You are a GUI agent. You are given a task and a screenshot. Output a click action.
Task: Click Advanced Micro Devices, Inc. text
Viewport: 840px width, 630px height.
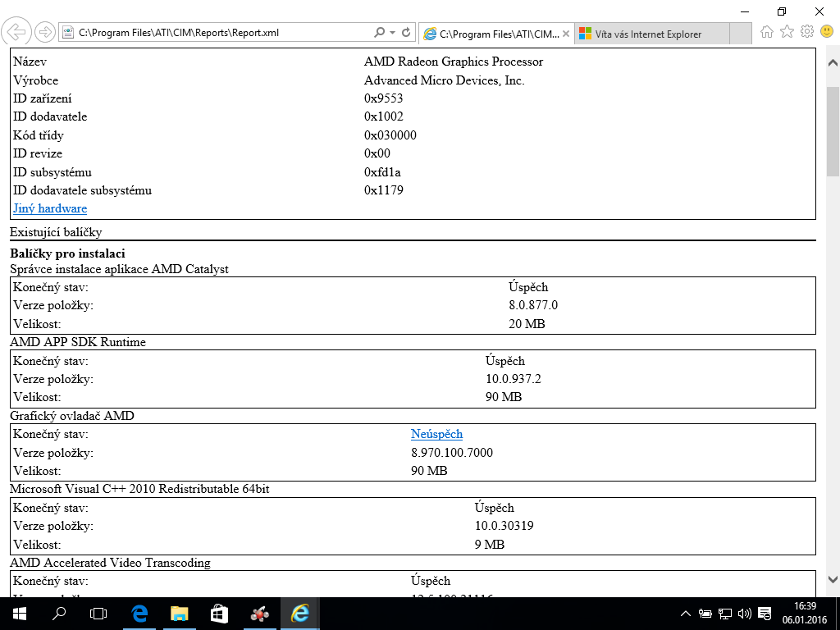[444, 80]
